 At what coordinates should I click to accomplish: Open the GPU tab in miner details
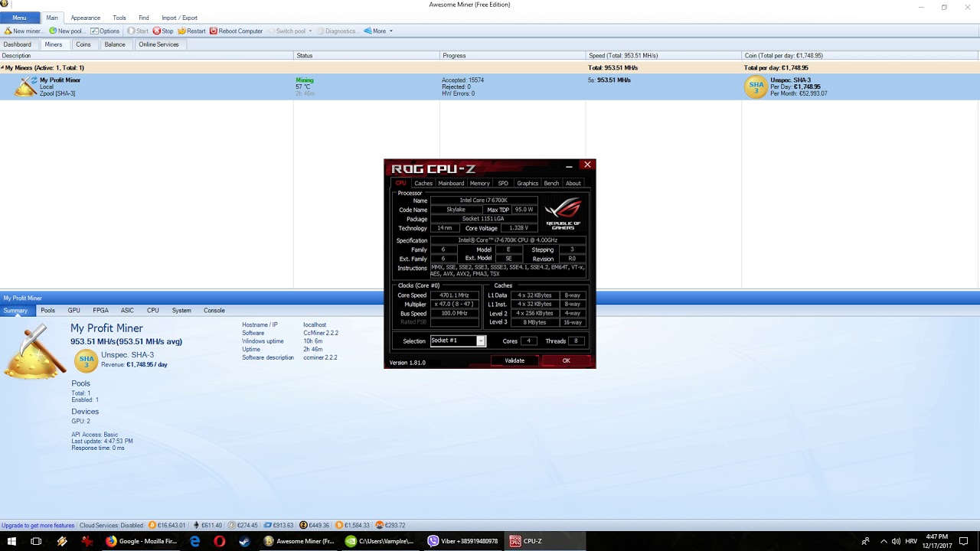[x=73, y=311]
